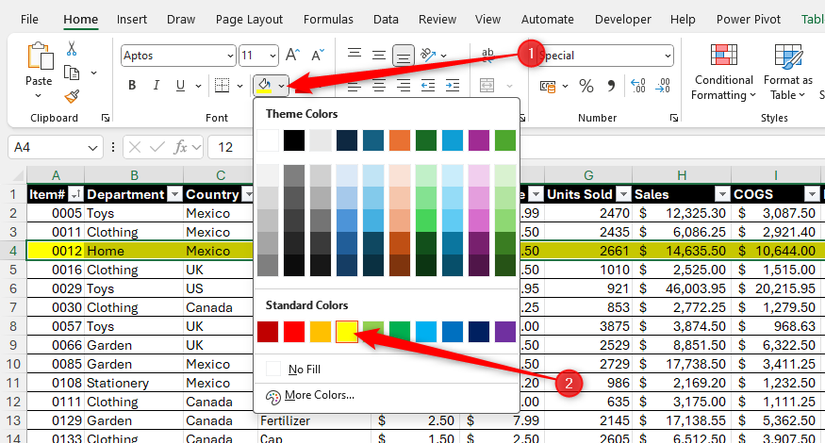
Task: Click the Increase Font Size icon
Action: [293, 56]
